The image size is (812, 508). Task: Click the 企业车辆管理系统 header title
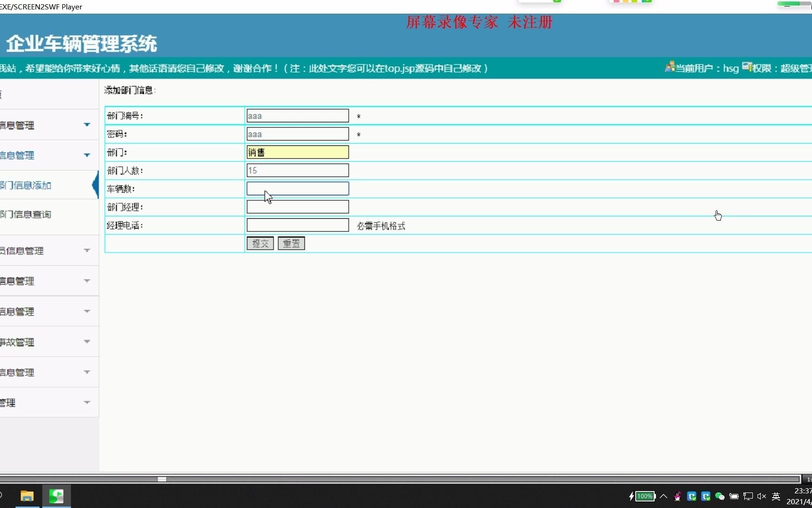pos(82,44)
